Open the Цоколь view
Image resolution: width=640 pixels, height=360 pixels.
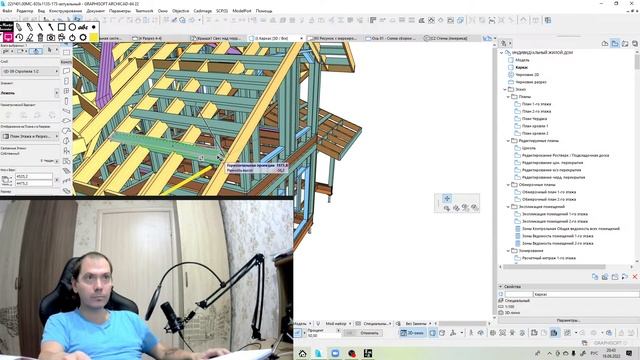(x=529, y=148)
